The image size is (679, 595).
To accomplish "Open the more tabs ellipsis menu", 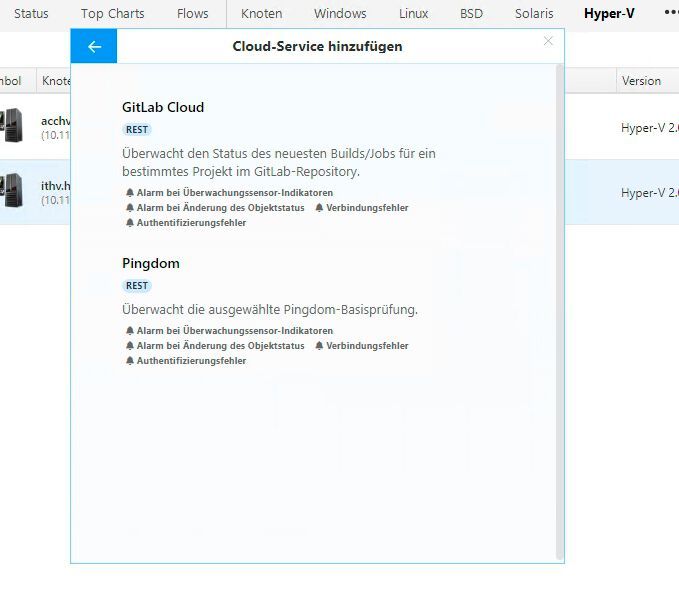I will (x=671, y=13).
